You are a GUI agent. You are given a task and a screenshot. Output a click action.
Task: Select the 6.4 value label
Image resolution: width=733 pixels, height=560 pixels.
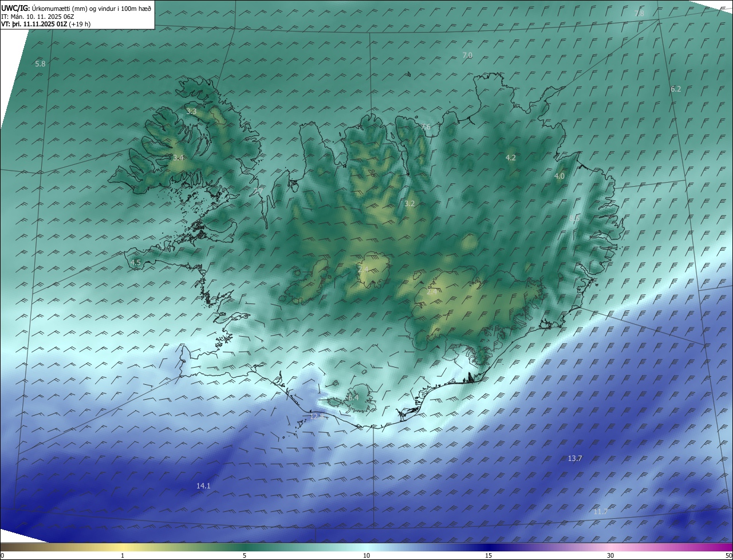[x=353, y=398]
